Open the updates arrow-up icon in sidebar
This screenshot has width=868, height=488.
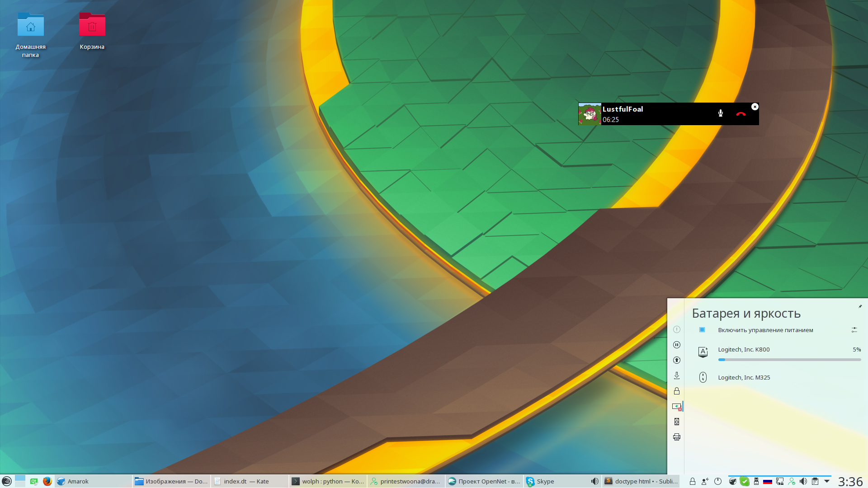point(677,360)
